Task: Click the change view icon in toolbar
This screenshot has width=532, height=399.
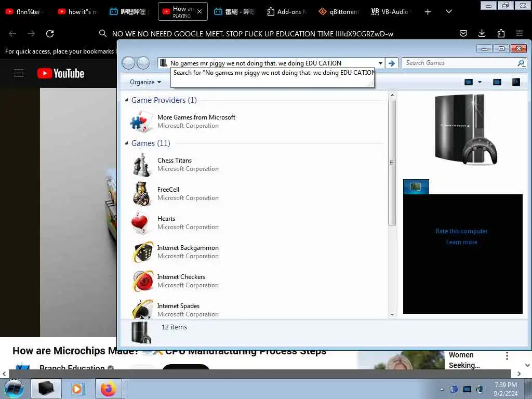Action: [x=469, y=82]
